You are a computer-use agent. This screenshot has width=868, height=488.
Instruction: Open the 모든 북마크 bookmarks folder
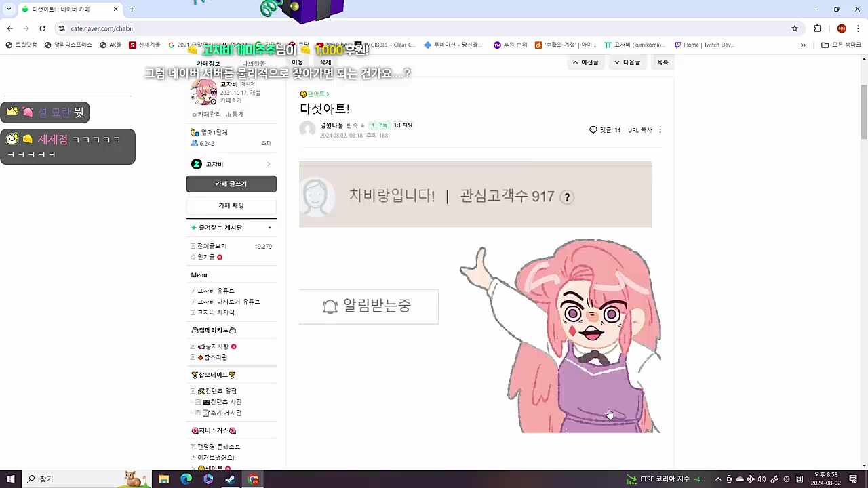[841, 45]
